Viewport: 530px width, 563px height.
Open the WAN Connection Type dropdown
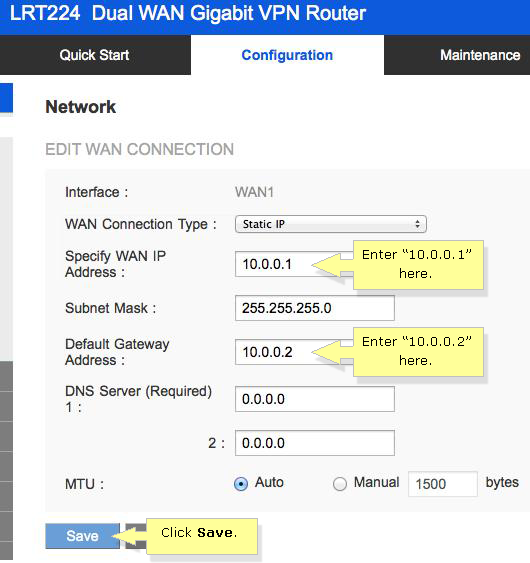[331, 224]
